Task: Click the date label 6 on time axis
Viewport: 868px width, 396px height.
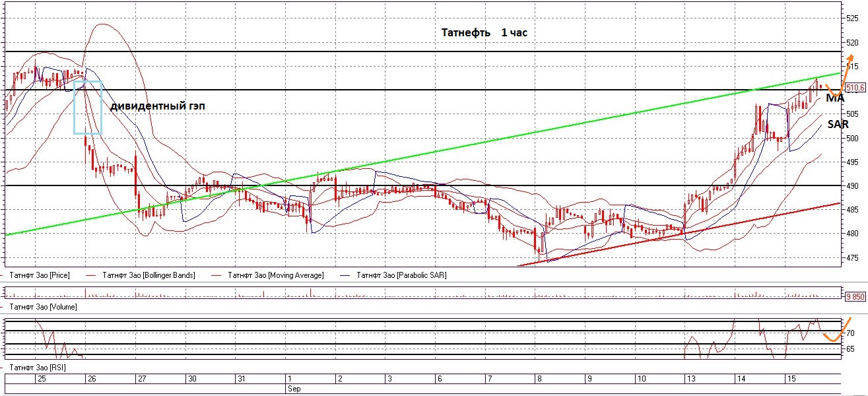Action: [x=440, y=379]
